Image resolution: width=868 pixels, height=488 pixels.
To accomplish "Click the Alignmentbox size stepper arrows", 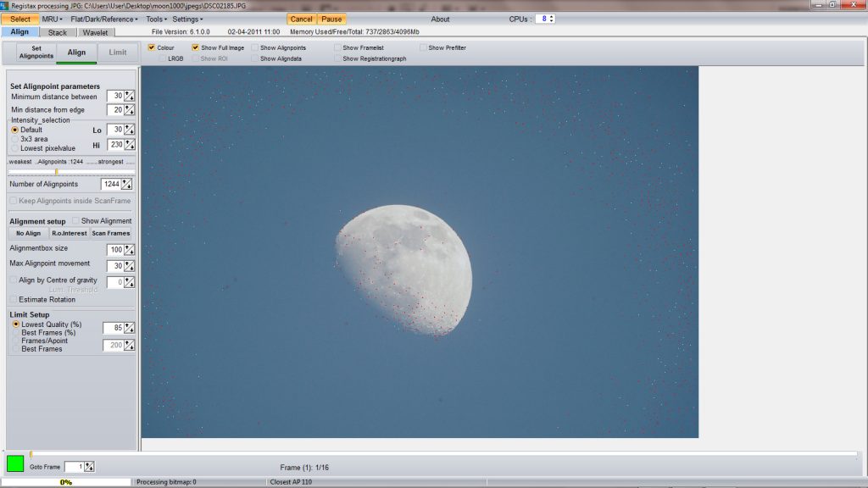I will tap(130, 249).
